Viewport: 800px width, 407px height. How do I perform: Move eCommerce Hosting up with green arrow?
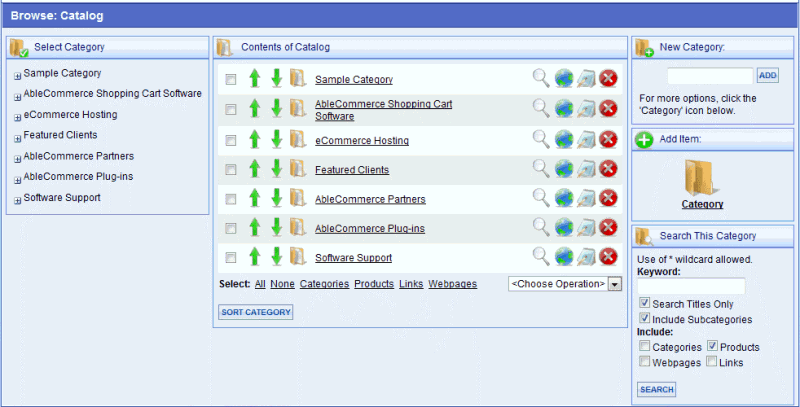(255, 139)
